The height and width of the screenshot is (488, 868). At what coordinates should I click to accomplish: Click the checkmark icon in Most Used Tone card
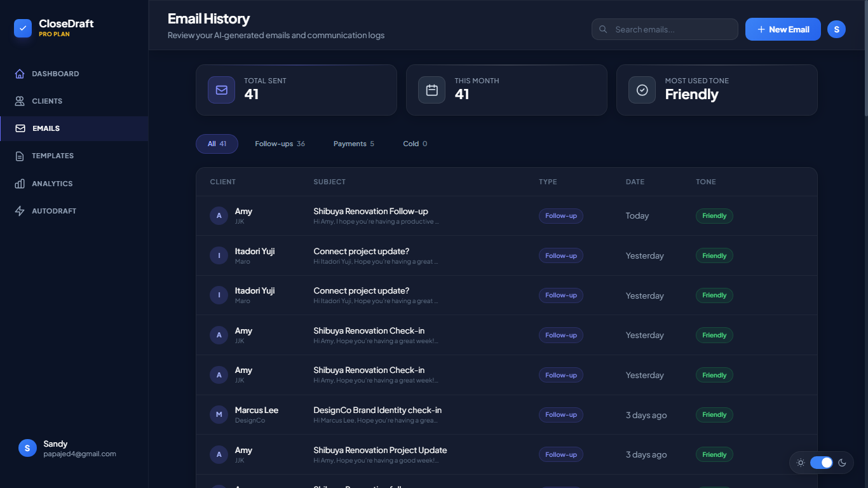coord(642,90)
